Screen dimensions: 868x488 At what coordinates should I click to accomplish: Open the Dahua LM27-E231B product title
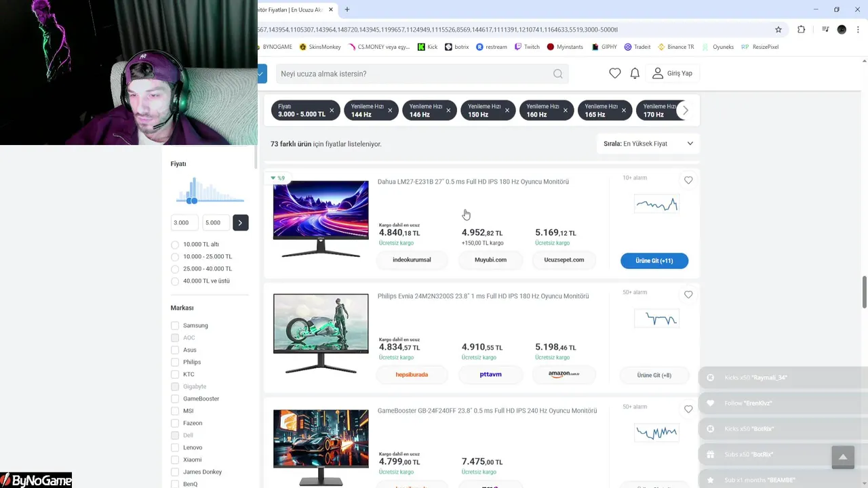pos(473,182)
